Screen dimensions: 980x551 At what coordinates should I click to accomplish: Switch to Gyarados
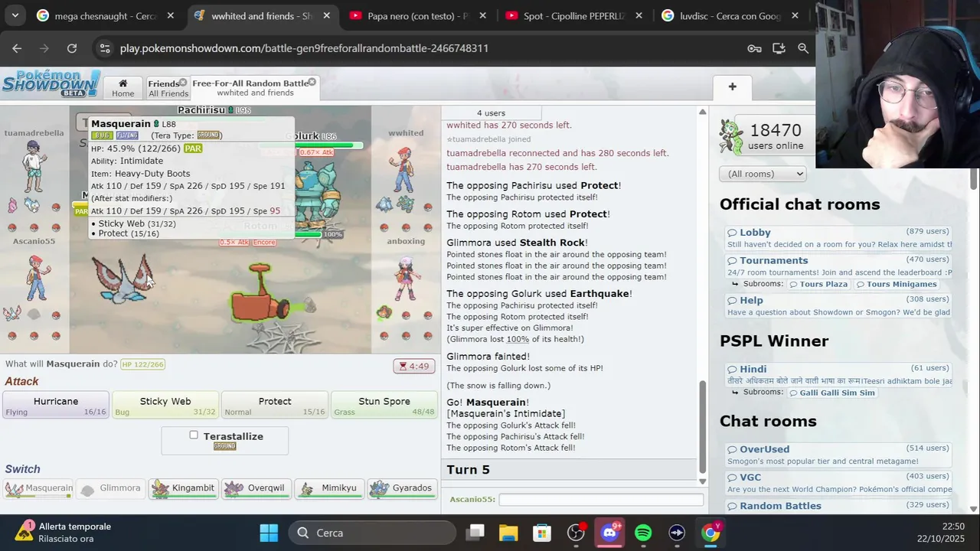tap(402, 488)
